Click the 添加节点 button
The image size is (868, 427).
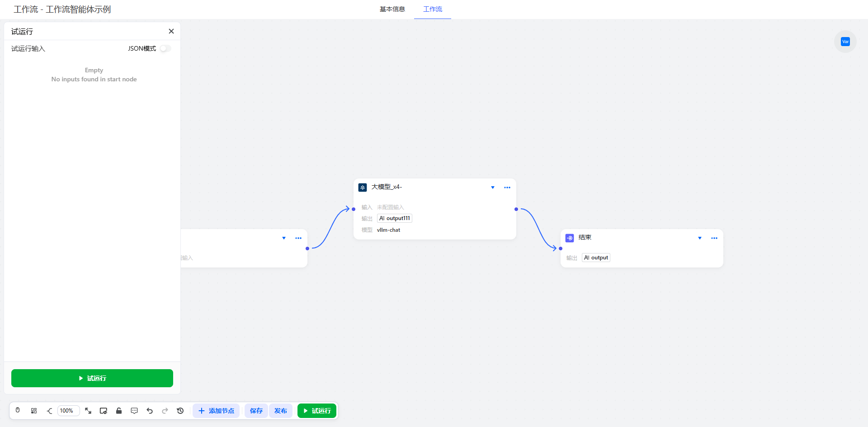coord(216,411)
